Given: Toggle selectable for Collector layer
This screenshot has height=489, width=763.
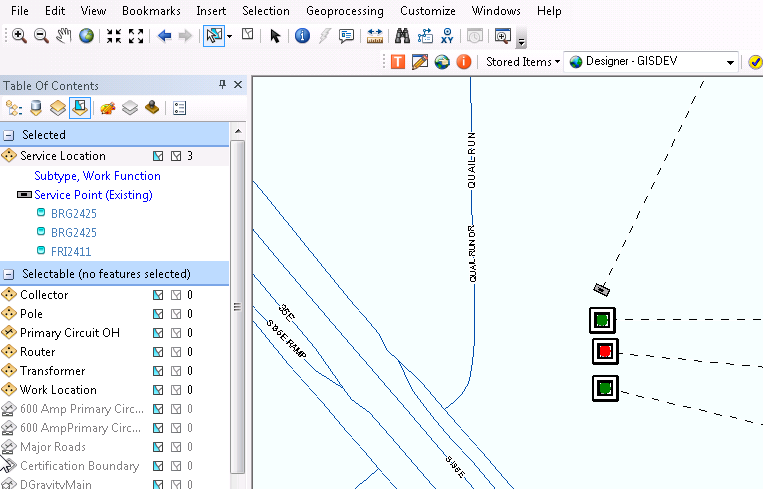Looking at the screenshot, I should 158,295.
